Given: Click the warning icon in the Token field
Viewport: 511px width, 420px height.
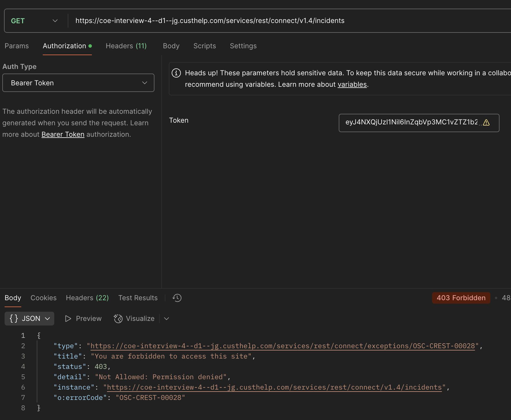Looking at the screenshot, I should (x=487, y=123).
